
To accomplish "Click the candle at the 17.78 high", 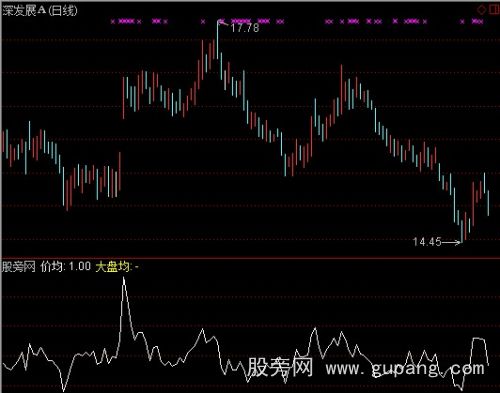I will [218, 40].
